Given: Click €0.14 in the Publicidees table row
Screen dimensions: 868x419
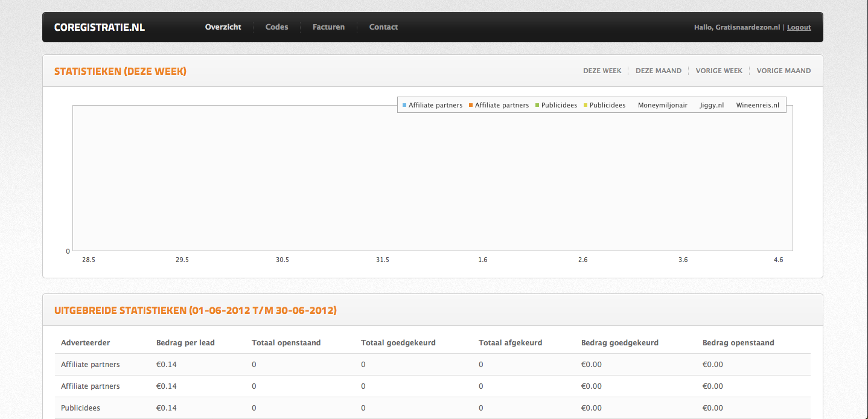Looking at the screenshot, I should 167,408.
